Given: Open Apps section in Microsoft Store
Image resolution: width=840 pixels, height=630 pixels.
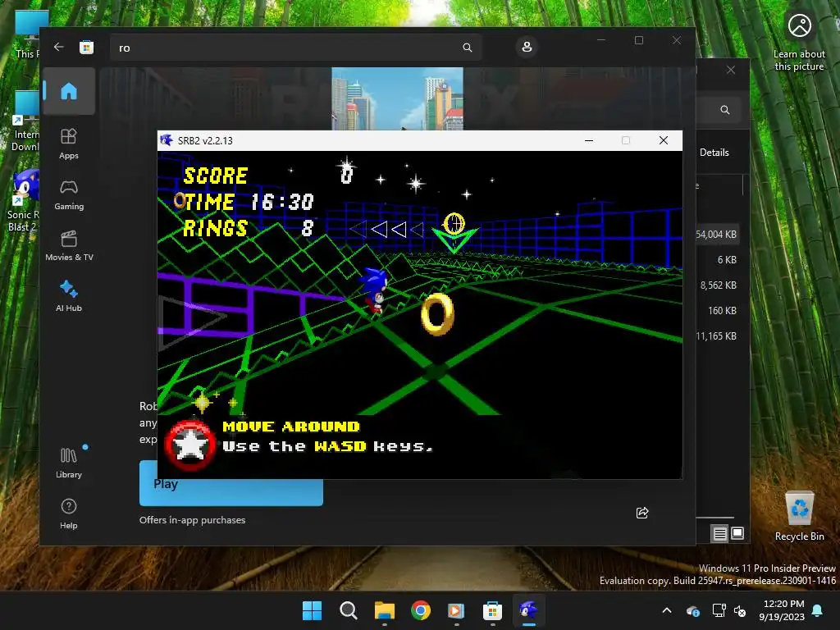Looking at the screenshot, I should (69, 144).
